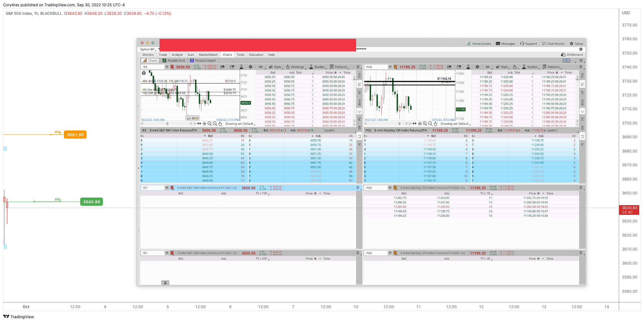Share the /ES chart via share icon
Viewport: 644px width, 322px height.
click(x=222, y=67)
